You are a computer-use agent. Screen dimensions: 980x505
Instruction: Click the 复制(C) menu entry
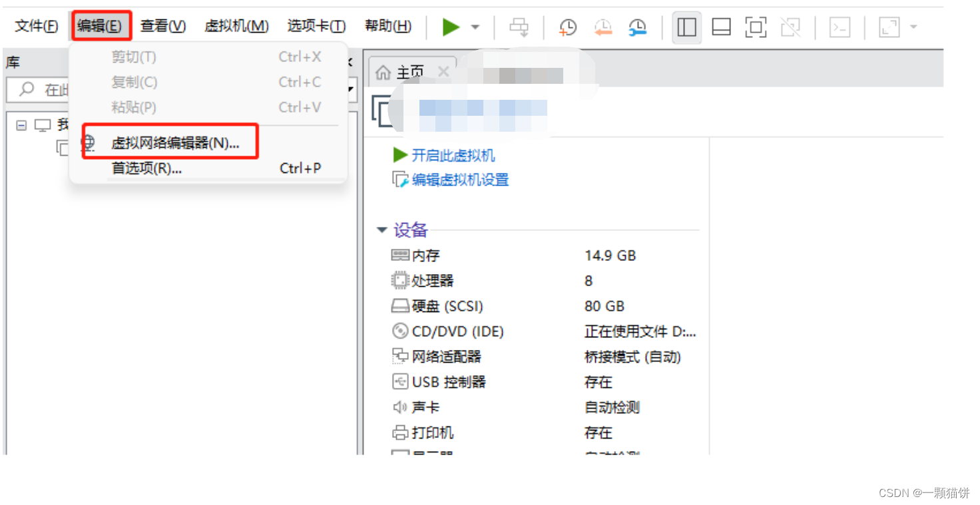pos(209,83)
